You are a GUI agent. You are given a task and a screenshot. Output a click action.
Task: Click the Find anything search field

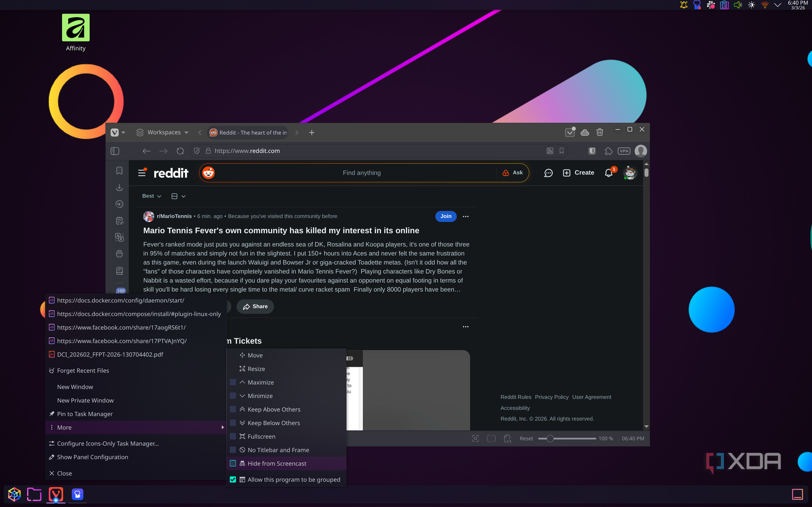coord(362,173)
